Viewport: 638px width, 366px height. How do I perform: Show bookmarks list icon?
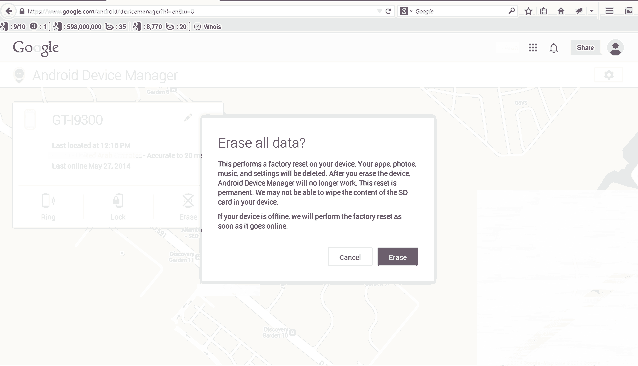click(x=544, y=11)
